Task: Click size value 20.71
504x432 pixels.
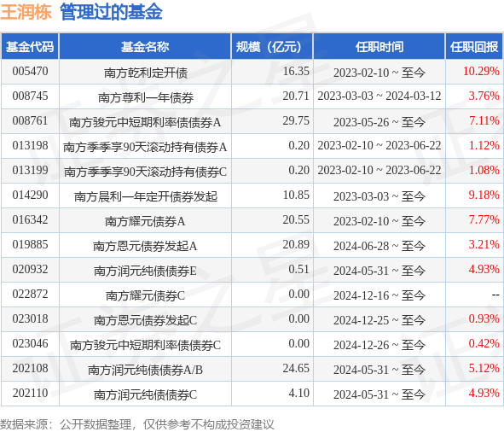Action: [296, 96]
